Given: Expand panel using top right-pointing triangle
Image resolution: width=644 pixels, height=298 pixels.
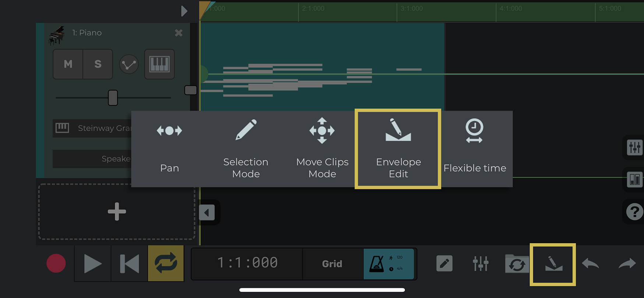Looking at the screenshot, I should (x=184, y=11).
